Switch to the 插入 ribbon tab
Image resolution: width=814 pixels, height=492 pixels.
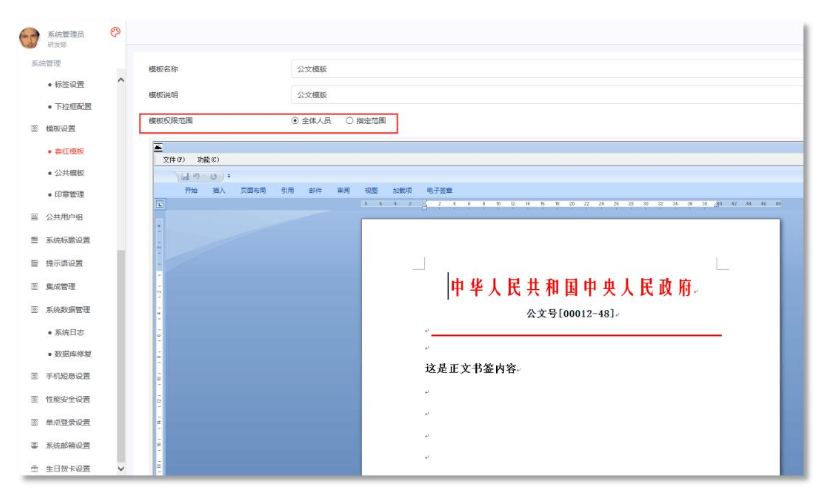point(219,190)
